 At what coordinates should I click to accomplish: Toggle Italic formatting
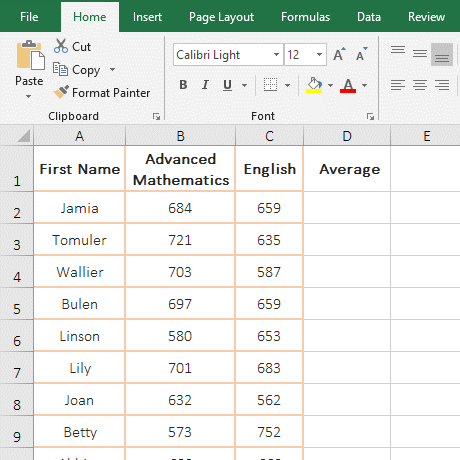point(205,85)
